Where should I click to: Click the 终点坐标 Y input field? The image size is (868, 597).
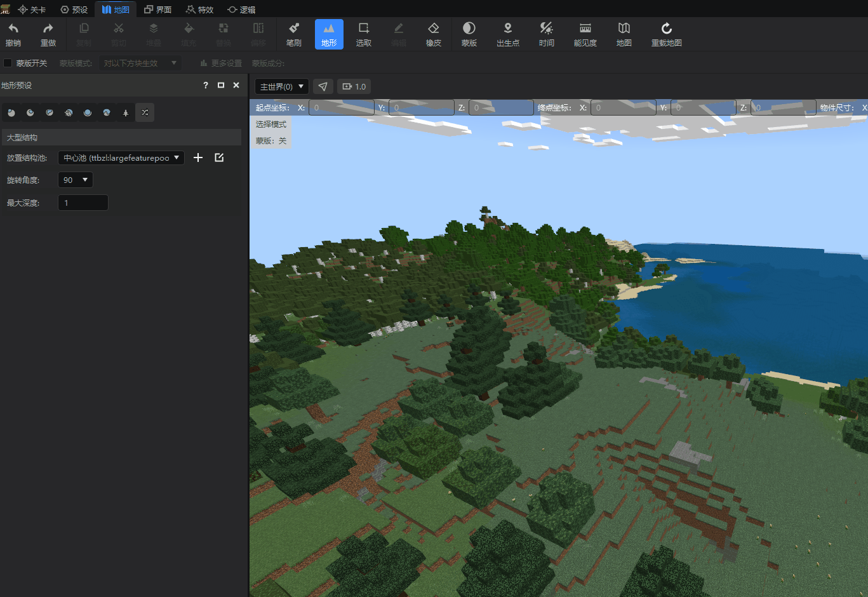pyautogui.click(x=704, y=107)
